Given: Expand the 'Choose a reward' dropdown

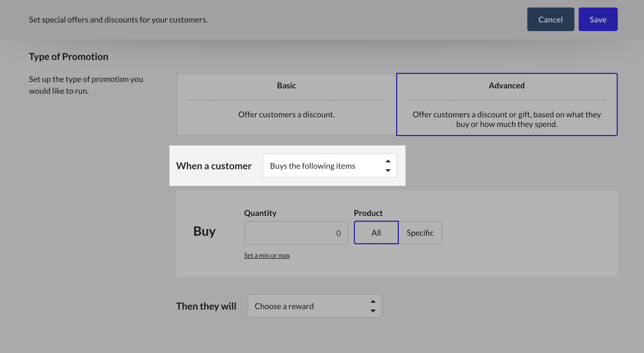Looking at the screenshot, I should coord(315,306).
